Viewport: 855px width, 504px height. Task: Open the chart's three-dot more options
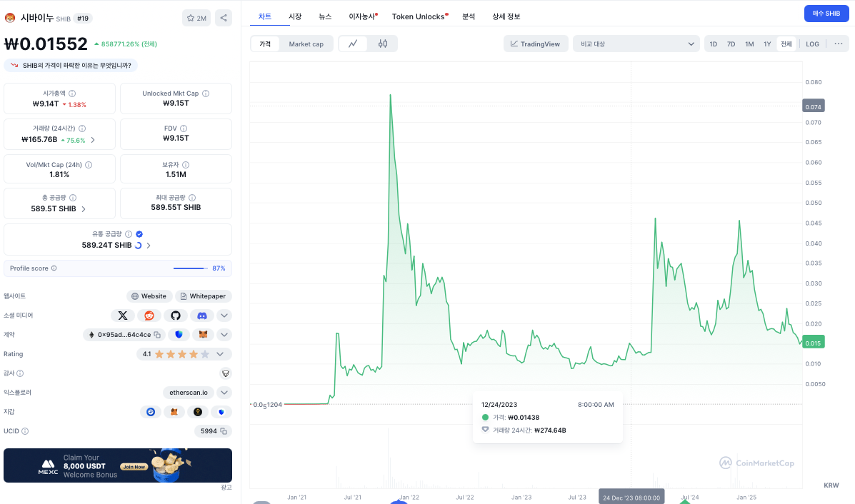(838, 44)
